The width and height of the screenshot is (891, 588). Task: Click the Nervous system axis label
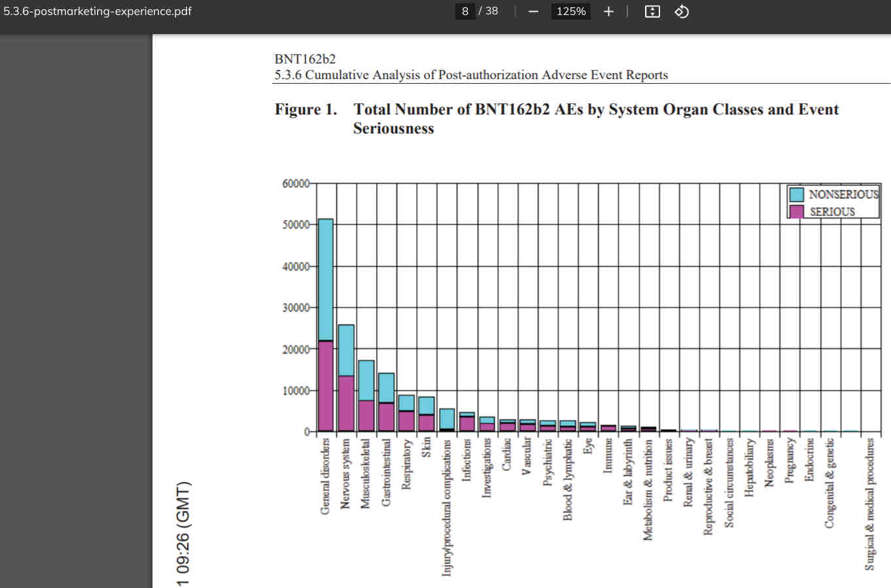(x=345, y=474)
